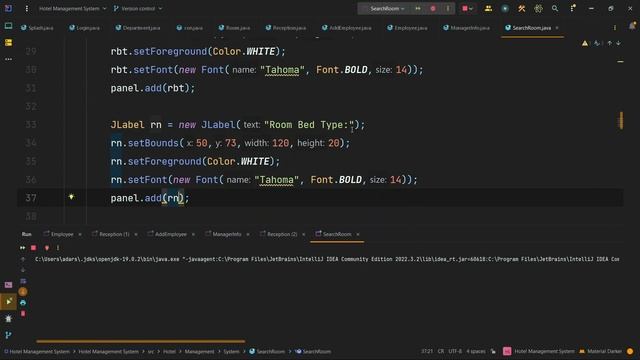
Task: Click the down arrow in Run console gutter
Action: click(x=23, y=270)
